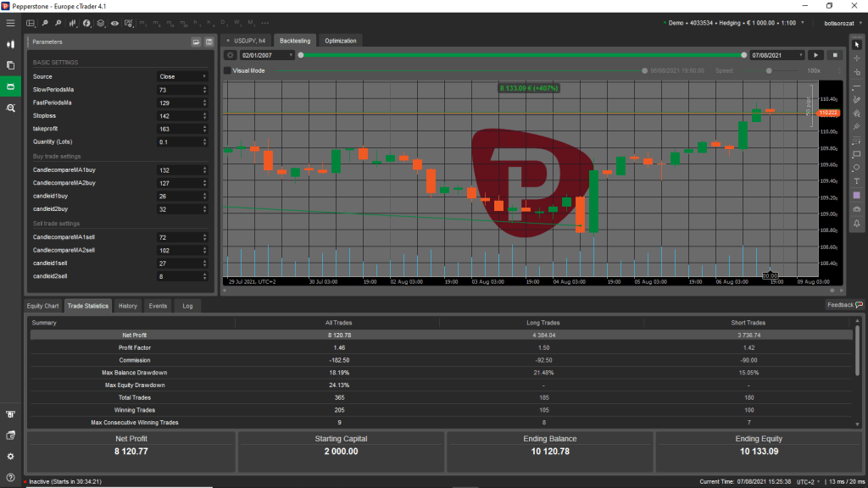Open backtesting settings gear icon
This screenshot has height=488, width=868.
pos(229,55)
